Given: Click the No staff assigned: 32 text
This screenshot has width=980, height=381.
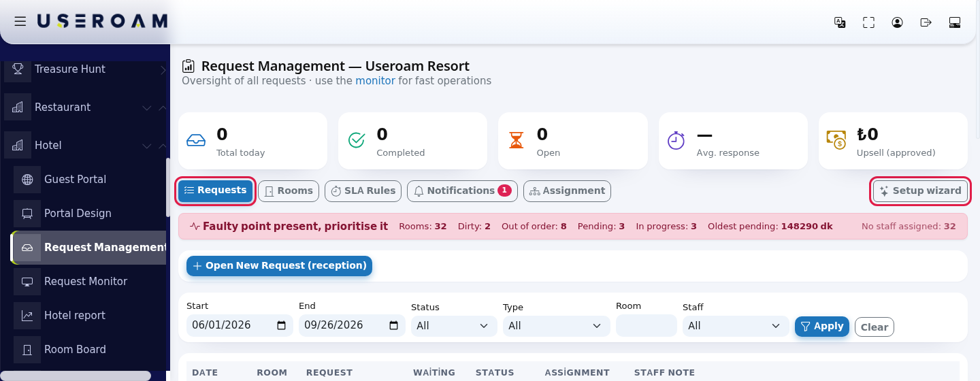Looking at the screenshot, I should coord(909,227).
